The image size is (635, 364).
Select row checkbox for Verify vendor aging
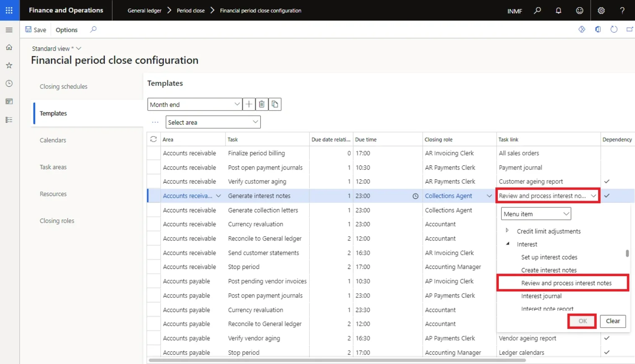point(153,338)
